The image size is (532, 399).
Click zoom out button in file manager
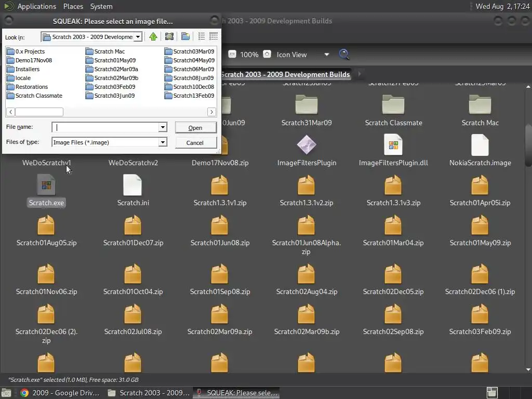point(232,54)
